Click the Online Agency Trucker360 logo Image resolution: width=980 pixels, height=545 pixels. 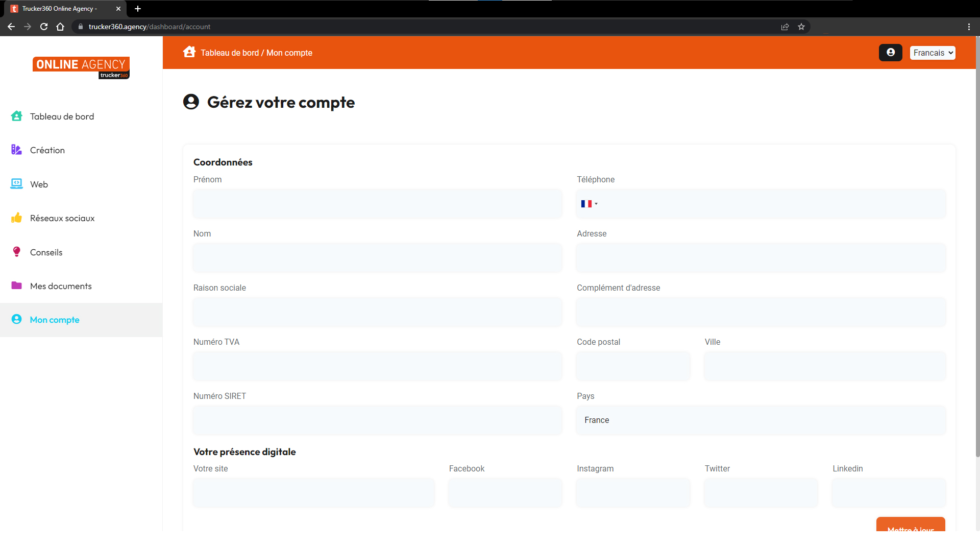pyautogui.click(x=81, y=67)
